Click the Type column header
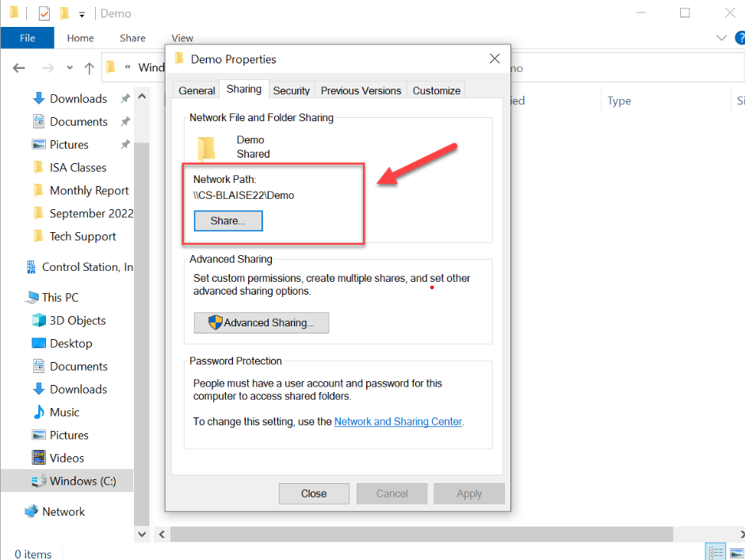Screen dimensions: 745x560 pyautogui.click(x=619, y=101)
